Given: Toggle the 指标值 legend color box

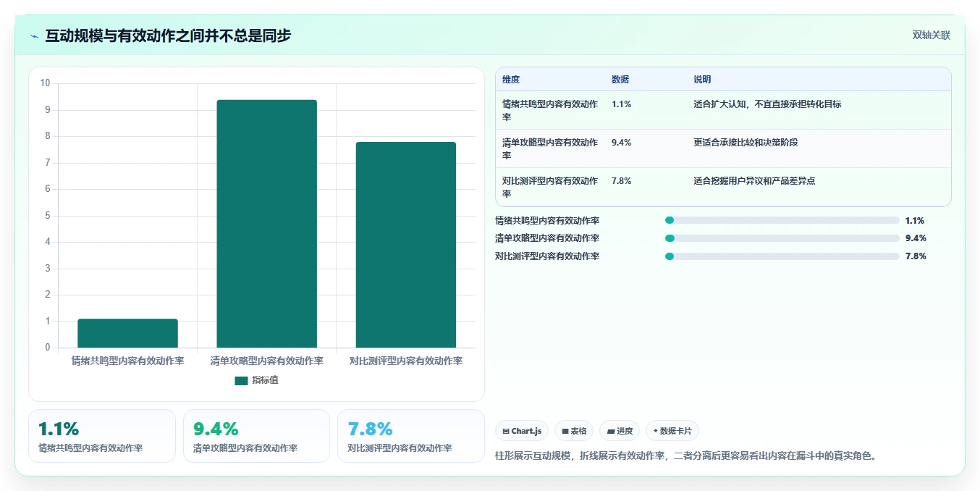Looking at the screenshot, I should (x=241, y=380).
